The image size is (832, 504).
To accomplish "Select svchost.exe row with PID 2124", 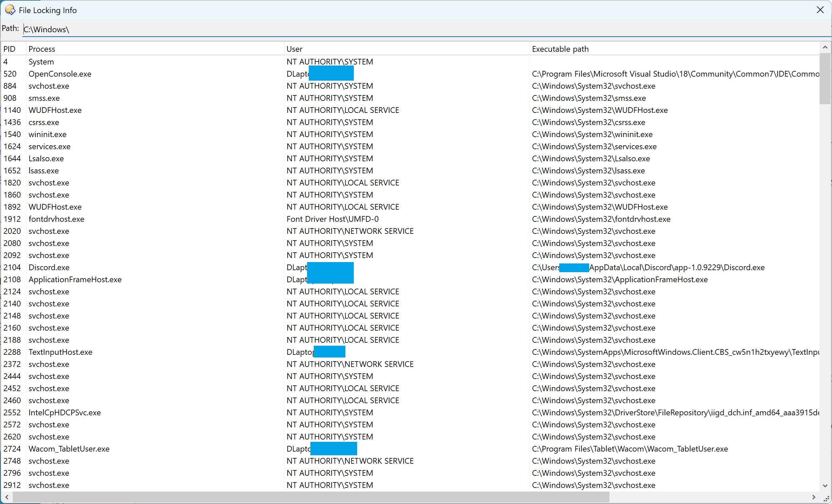I will tap(410, 292).
